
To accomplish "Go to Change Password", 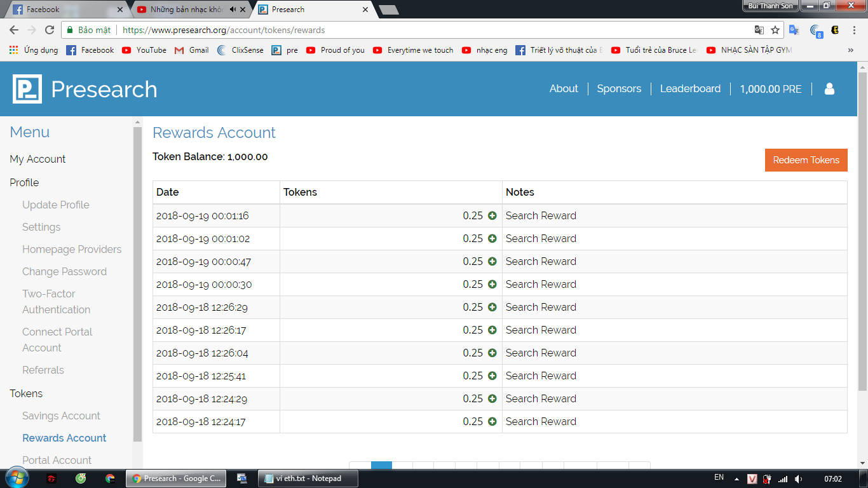I will 64,271.
